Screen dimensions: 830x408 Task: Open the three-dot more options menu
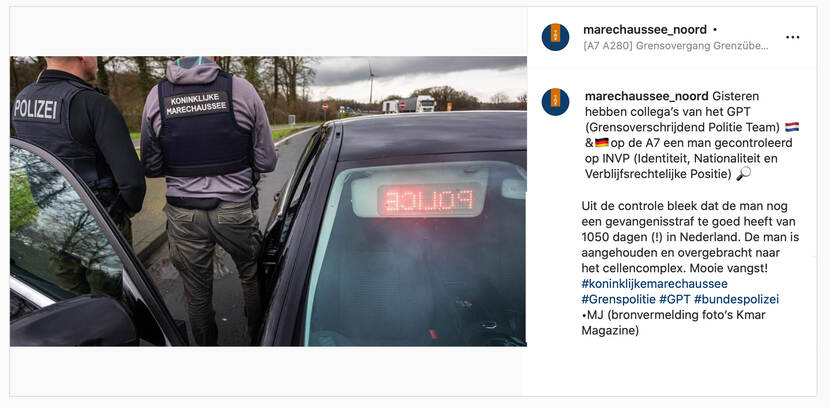[x=792, y=37]
